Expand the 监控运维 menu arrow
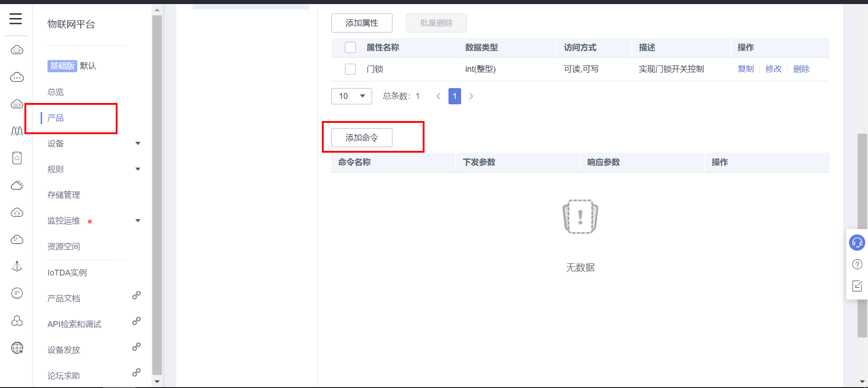This screenshot has width=868, height=388. (x=138, y=221)
